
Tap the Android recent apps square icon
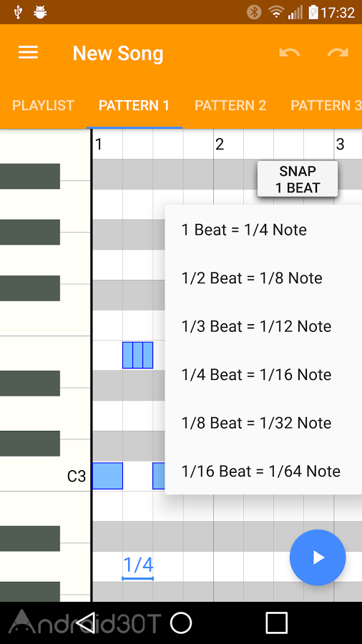(x=276, y=623)
